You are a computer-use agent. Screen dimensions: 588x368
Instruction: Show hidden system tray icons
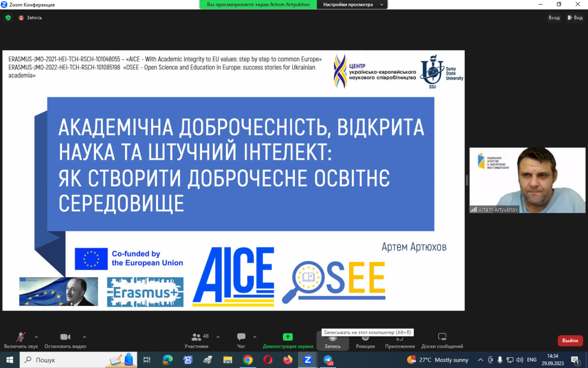point(481,360)
